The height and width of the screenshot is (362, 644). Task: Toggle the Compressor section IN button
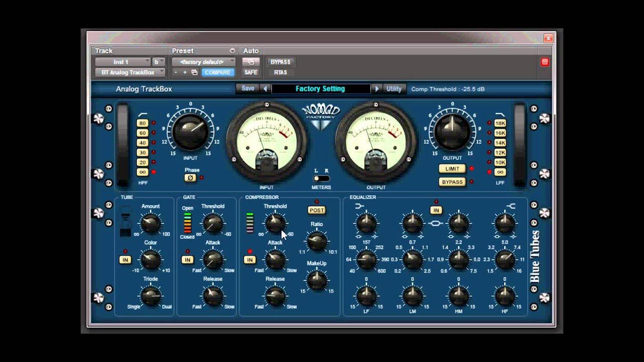(250, 260)
